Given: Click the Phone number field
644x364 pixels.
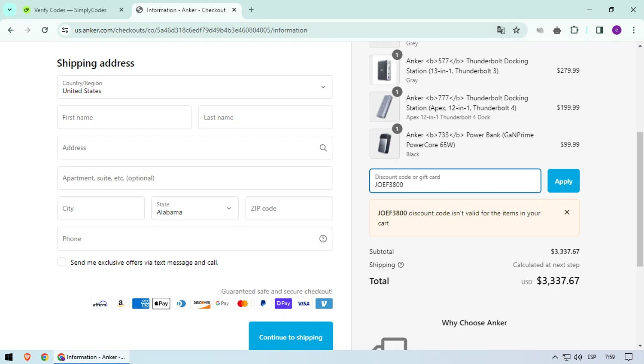Looking at the screenshot, I should click(195, 239).
